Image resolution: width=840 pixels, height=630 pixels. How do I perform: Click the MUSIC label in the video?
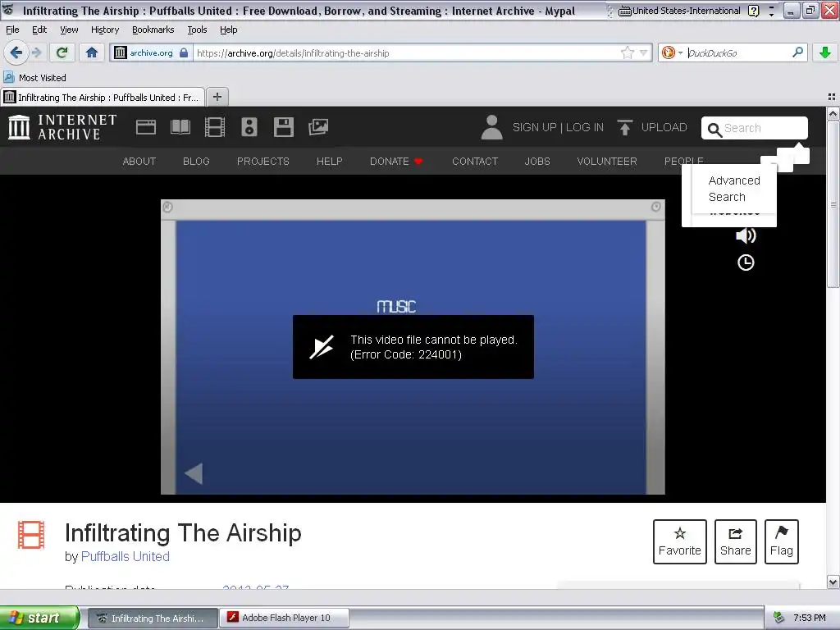coord(396,306)
